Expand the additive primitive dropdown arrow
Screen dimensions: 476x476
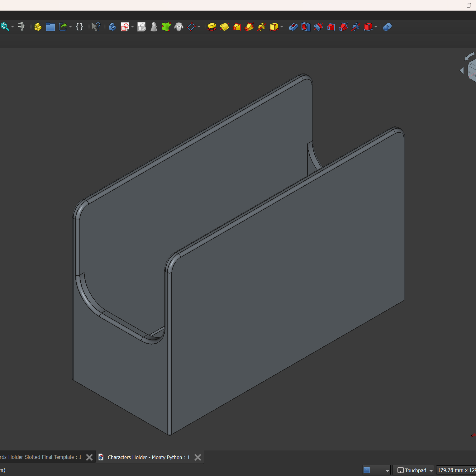point(282,27)
